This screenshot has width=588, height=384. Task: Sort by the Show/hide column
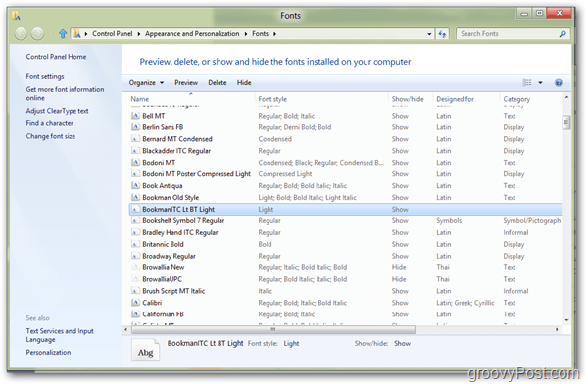tap(408, 99)
